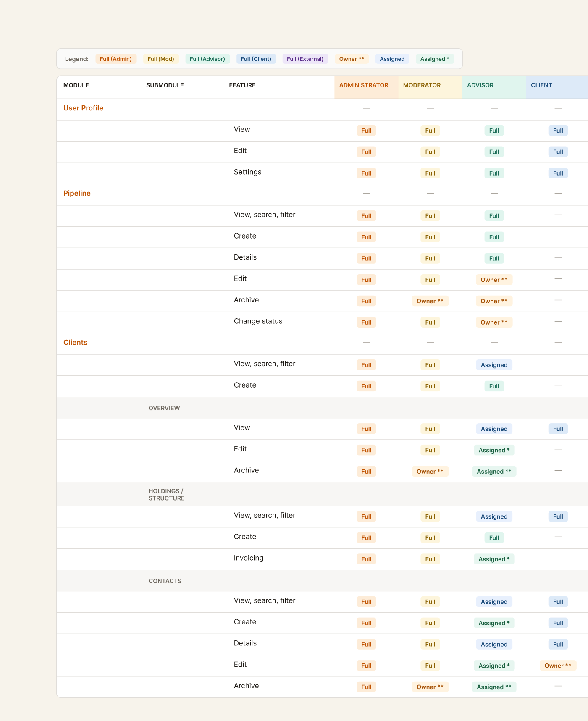The image size is (588, 721).
Task: Click the Full (Mod) legend chip
Action: pyautogui.click(x=161, y=59)
